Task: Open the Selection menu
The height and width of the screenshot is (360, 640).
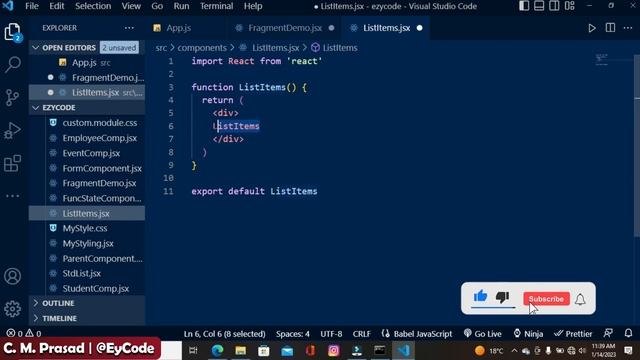Action: tap(93, 6)
